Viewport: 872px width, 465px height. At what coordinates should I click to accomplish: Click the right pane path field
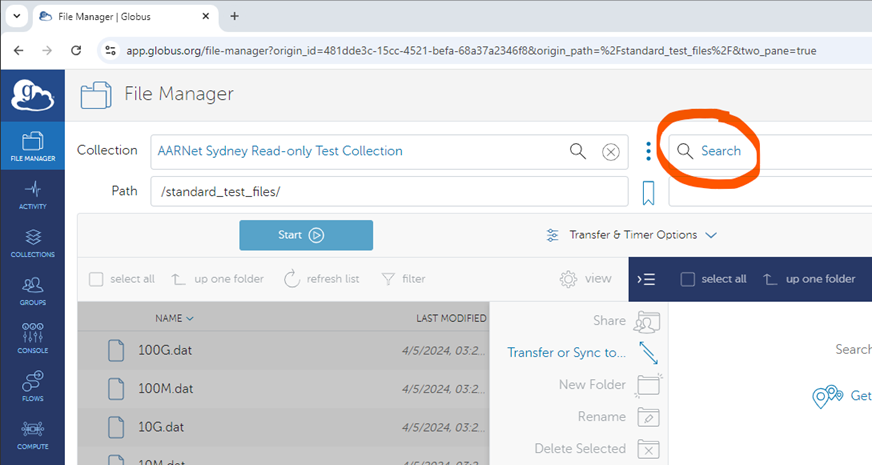point(770,191)
